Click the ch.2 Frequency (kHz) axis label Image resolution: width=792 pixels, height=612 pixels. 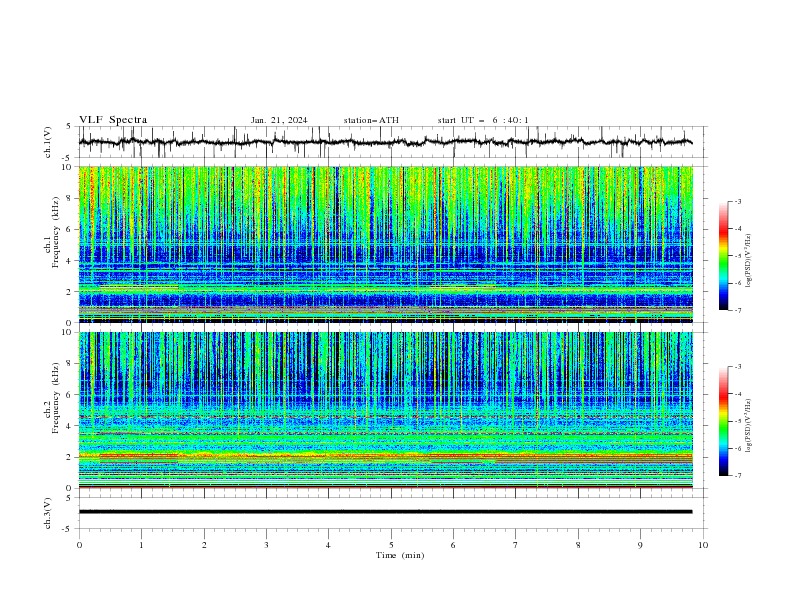[52, 398]
